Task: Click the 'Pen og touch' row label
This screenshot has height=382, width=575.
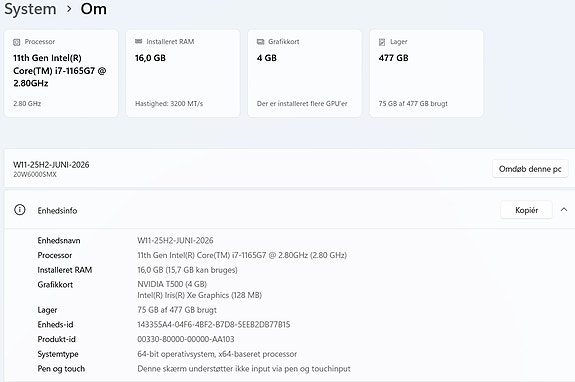Action: click(x=61, y=369)
